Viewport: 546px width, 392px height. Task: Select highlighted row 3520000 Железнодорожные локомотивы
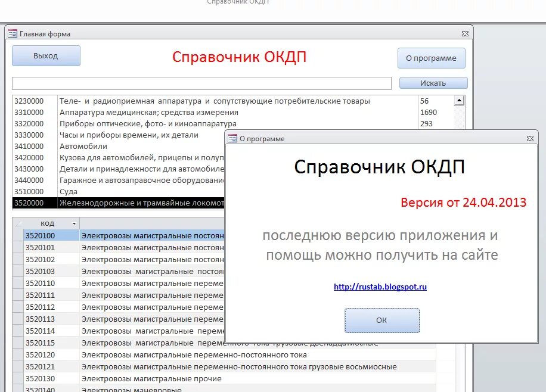tap(119, 203)
